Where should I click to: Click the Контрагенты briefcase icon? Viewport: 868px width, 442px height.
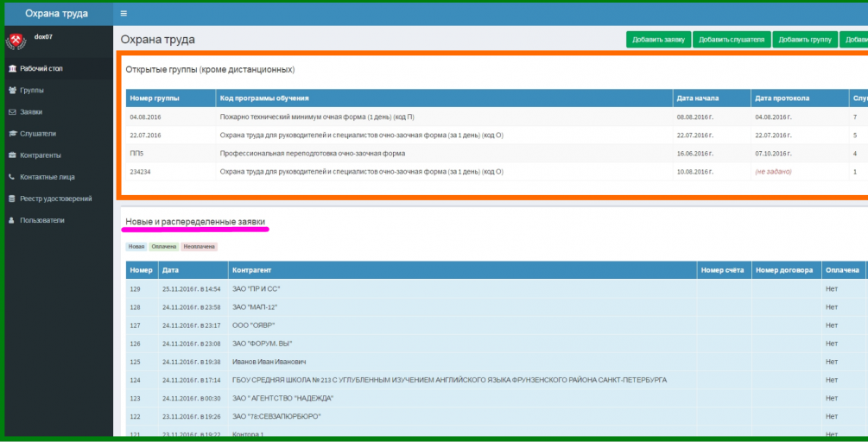(x=12, y=155)
